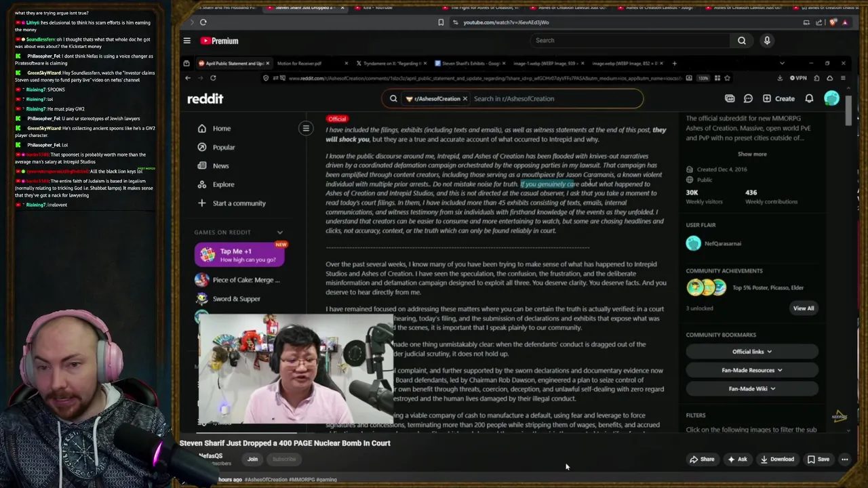The image size is (868, 488).
Task: Click the Ask button under video
Action: pos(737,460)
